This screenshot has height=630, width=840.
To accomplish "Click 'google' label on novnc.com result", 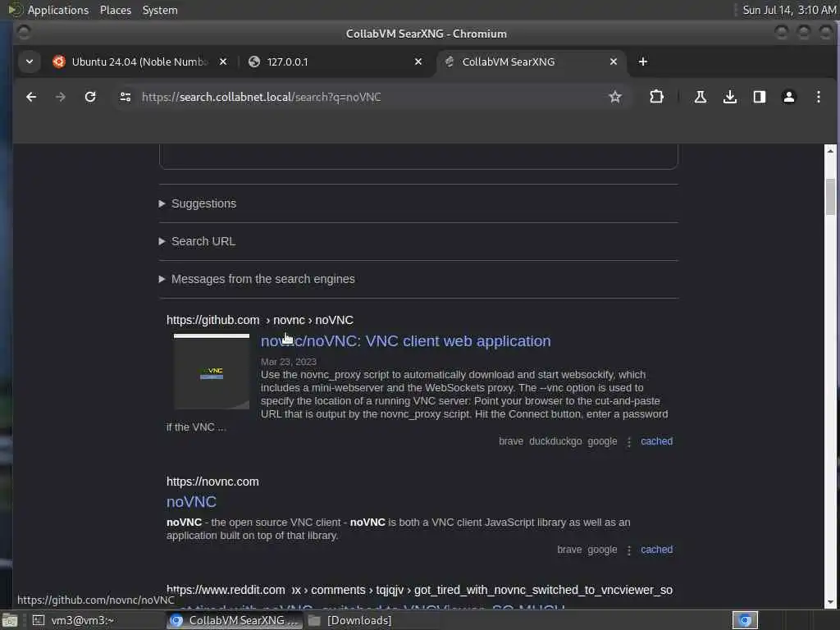I will (x=602, y=550).
